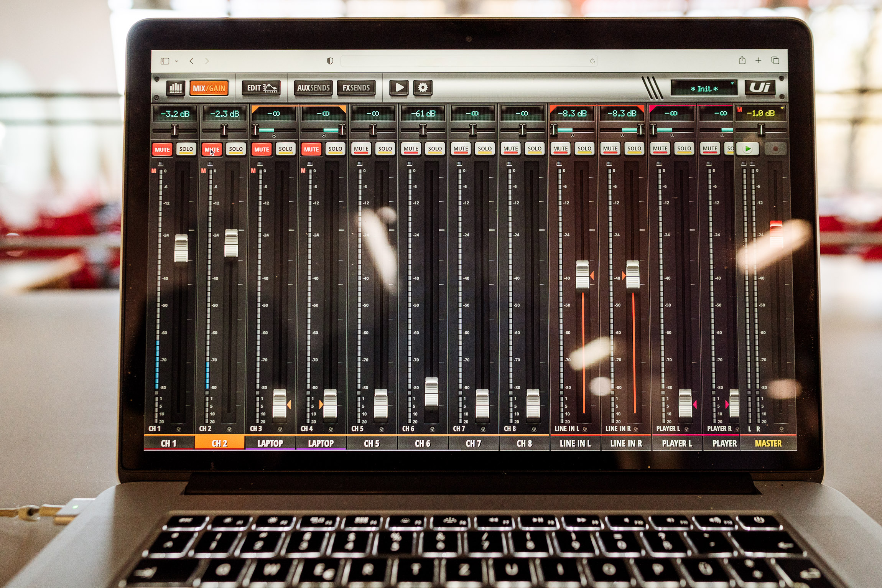Select the PLAYER L label tab

click(677, 443)
